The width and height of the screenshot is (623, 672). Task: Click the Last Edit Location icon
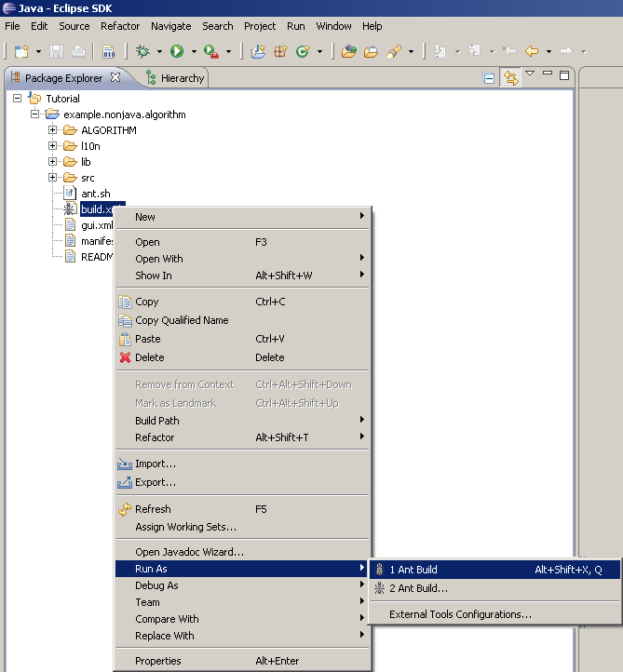509,51
